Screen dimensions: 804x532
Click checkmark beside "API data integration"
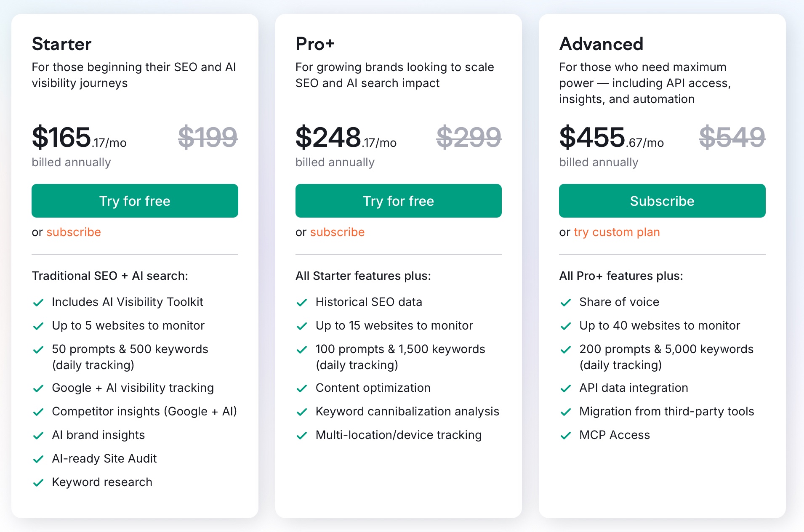[566, 388]
